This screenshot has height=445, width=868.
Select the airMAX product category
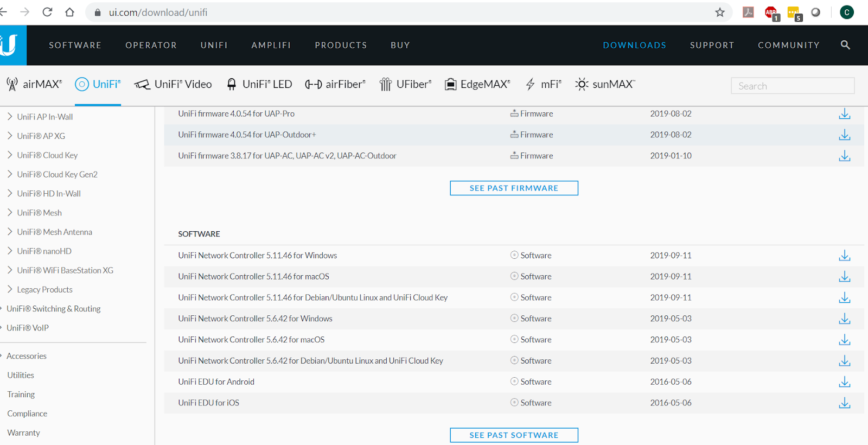point(34,84)
